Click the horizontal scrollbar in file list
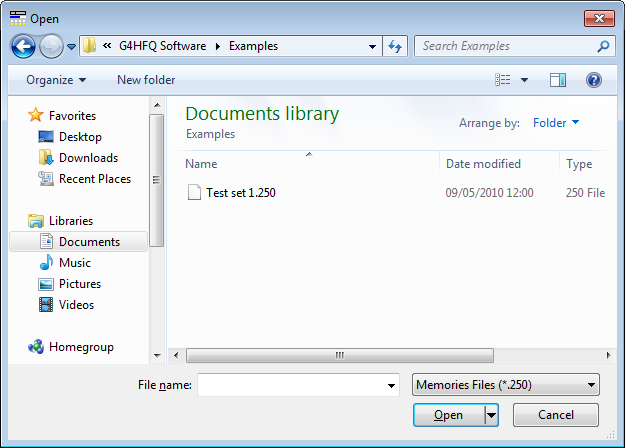 [x=340, y=355]
